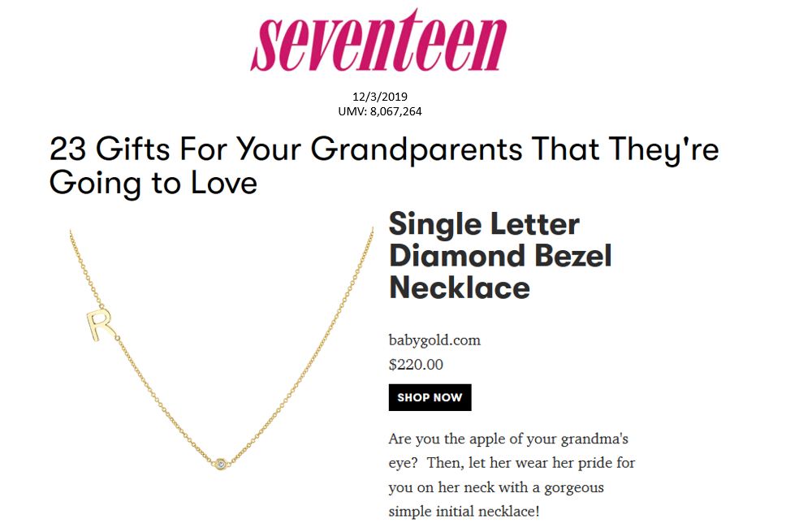The image size is (812, 532).
Task: Click 'simple initial necklace!' description line
Action: pyautogui.click(x=464, y=513)
